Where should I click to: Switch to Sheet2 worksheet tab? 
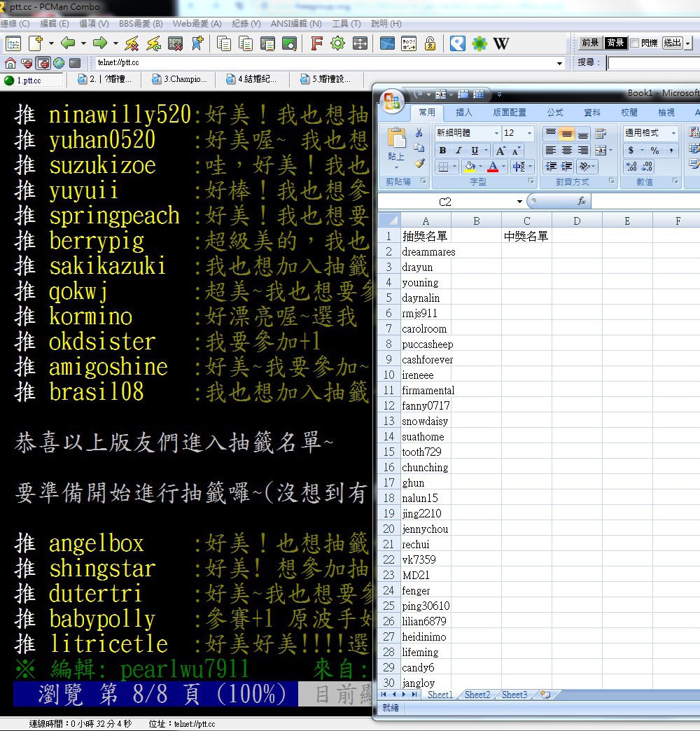[477, 695]
